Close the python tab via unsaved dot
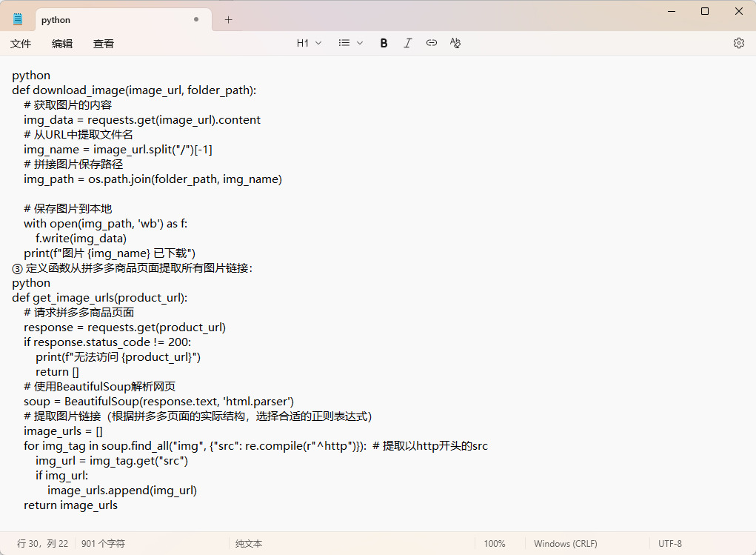Image resolution: width=756 pixels, height=555 pixels. (196, 20)
